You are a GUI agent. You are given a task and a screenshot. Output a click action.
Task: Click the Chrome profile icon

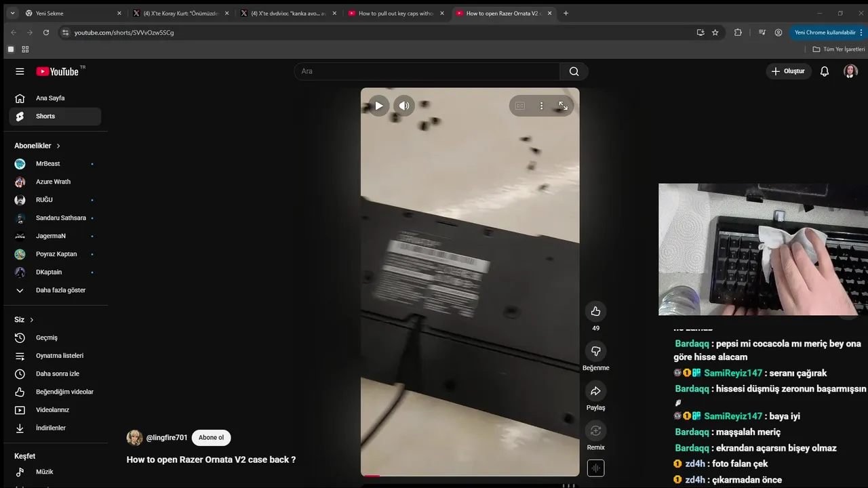coord(778,33)
